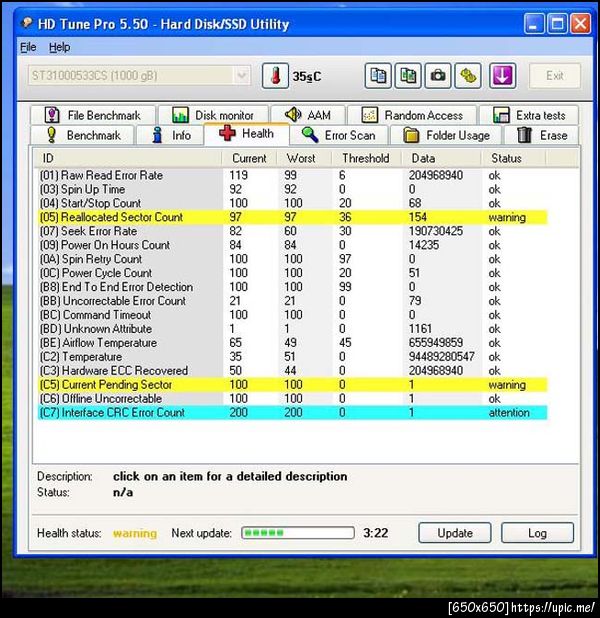Select the (0C) Power Cycle Count row
This screenshot has height=618, width=600.
(x=292, y=273)
